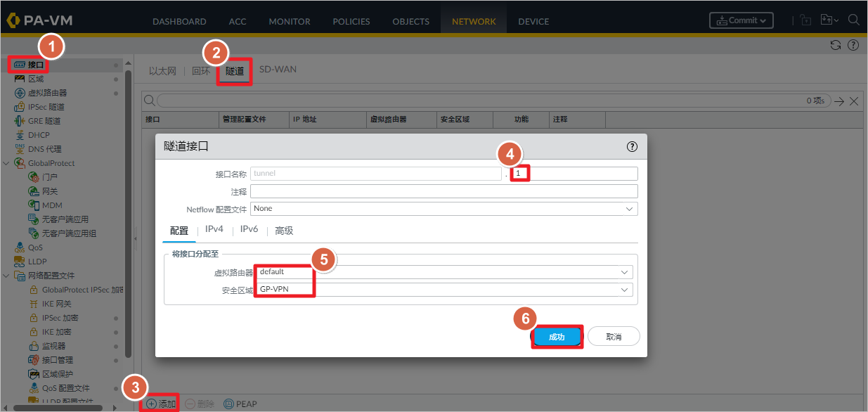This screenshot has width=868, height=412.
Task: Go to the OBJECTS tab
Action: 410,21
